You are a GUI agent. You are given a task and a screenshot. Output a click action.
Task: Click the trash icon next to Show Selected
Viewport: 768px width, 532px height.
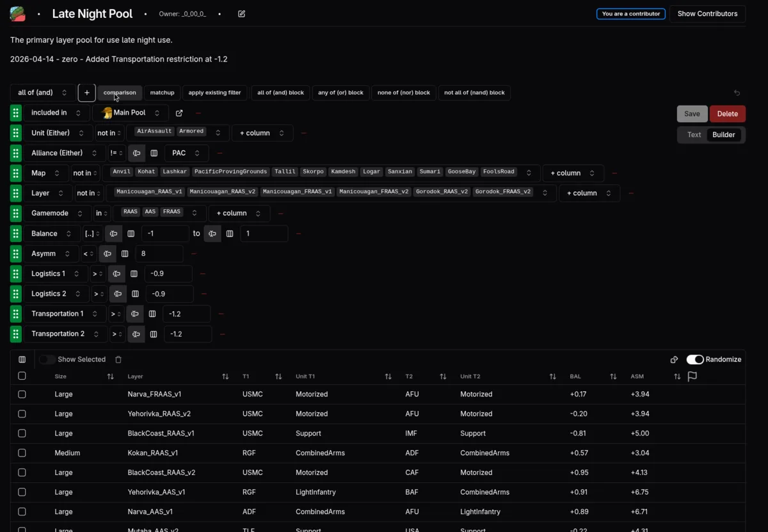(118, 360)
